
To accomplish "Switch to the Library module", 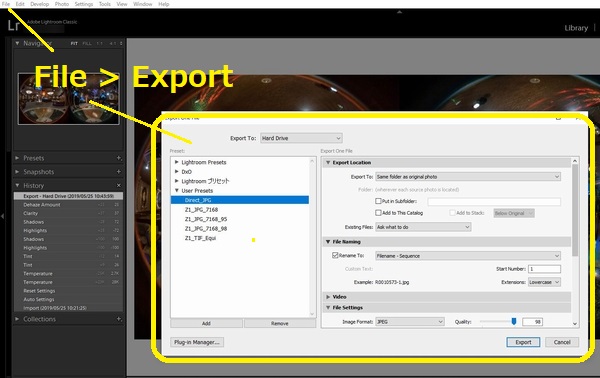I will point(576,28).
